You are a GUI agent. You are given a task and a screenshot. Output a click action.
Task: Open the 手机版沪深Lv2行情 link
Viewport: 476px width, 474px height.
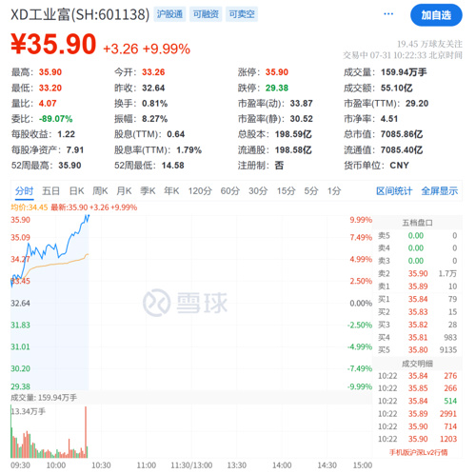pyautogui.click(x=418, y=452)
